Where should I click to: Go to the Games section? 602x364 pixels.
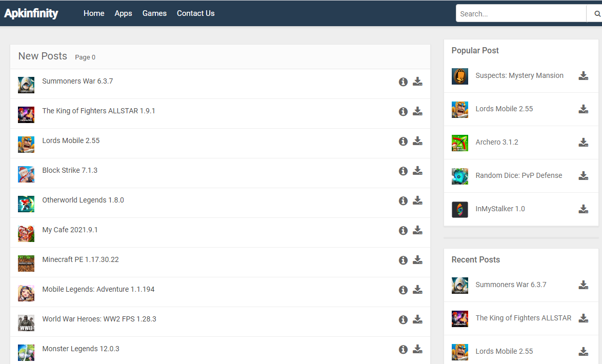pyautogui.click(x=154, y=13)
